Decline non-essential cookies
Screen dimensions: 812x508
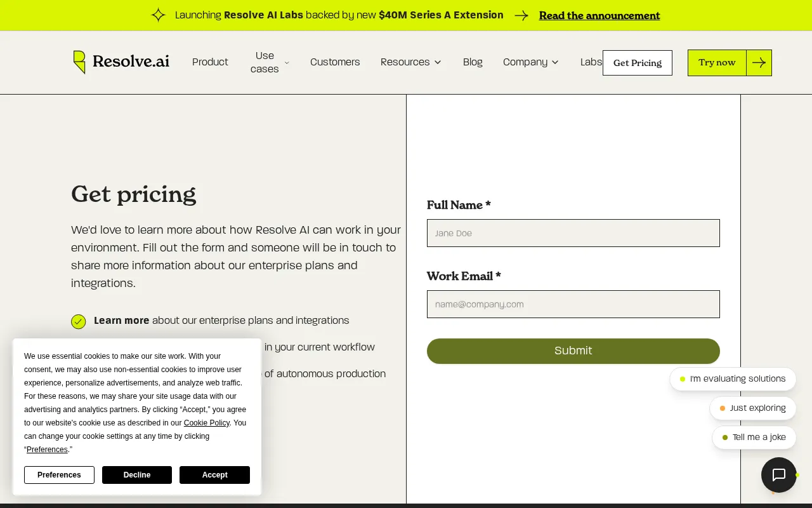pyautogui.click(x=137, y=475)
